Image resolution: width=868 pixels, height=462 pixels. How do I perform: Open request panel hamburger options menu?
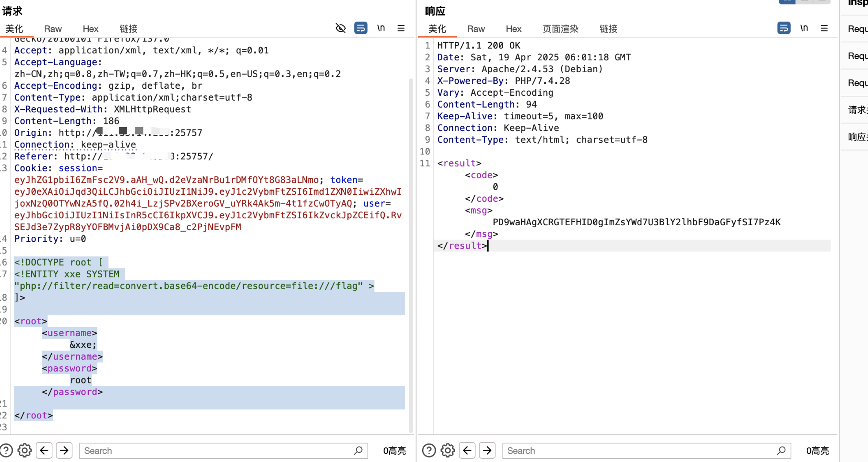401,28
